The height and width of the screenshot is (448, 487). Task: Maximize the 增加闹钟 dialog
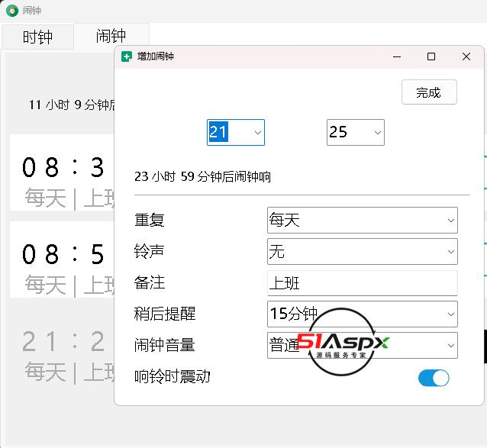pos(431,56)
